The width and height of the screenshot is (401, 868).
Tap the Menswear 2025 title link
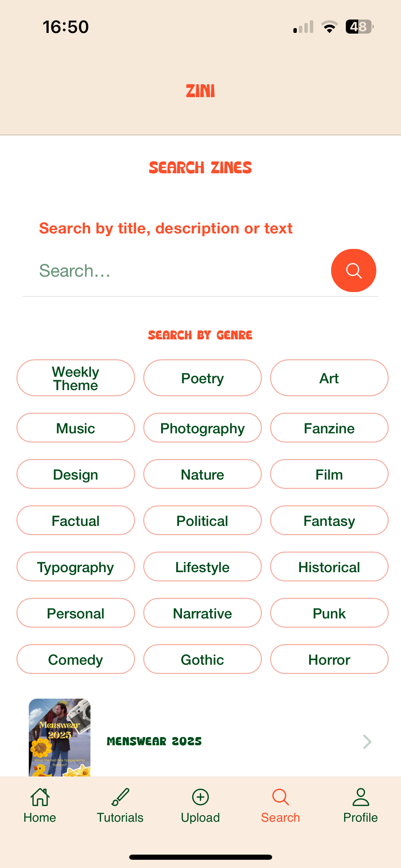(154, 741)
